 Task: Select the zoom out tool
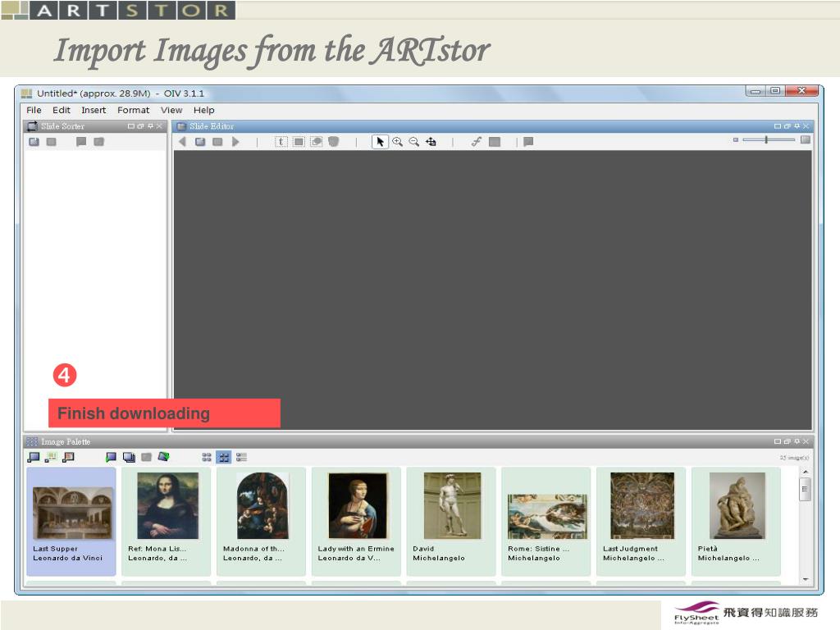(414, 141)
